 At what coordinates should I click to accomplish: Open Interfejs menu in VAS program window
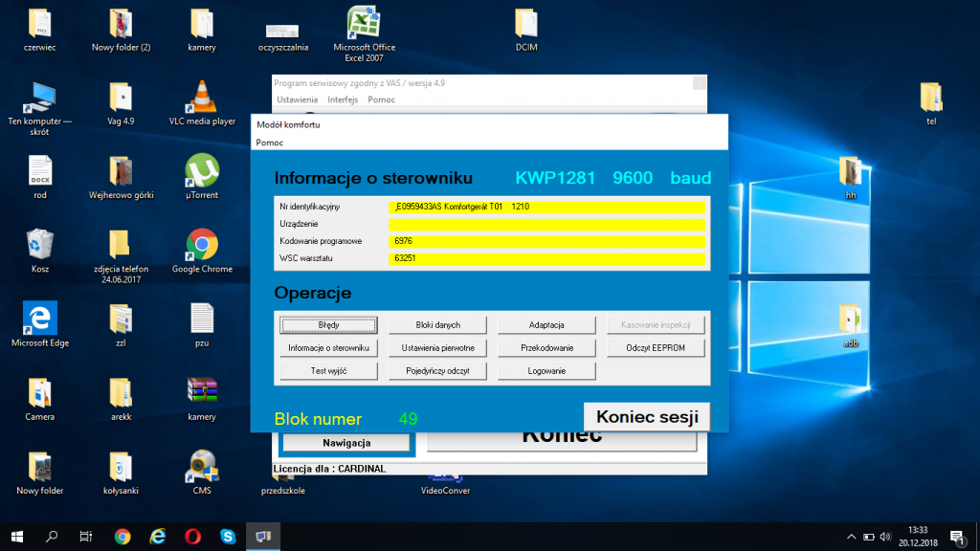point(343,99)
